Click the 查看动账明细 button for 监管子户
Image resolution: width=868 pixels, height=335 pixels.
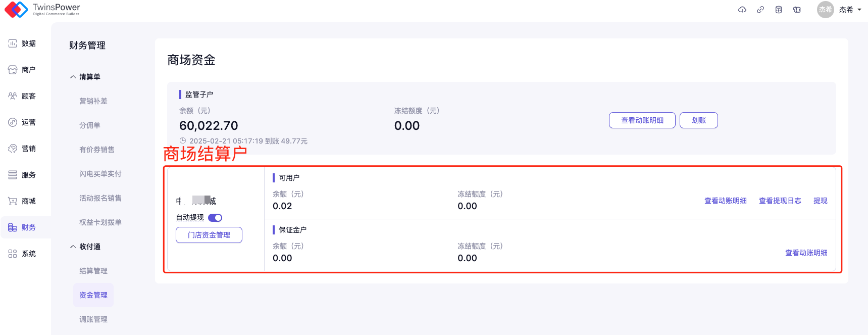(642, 120)
